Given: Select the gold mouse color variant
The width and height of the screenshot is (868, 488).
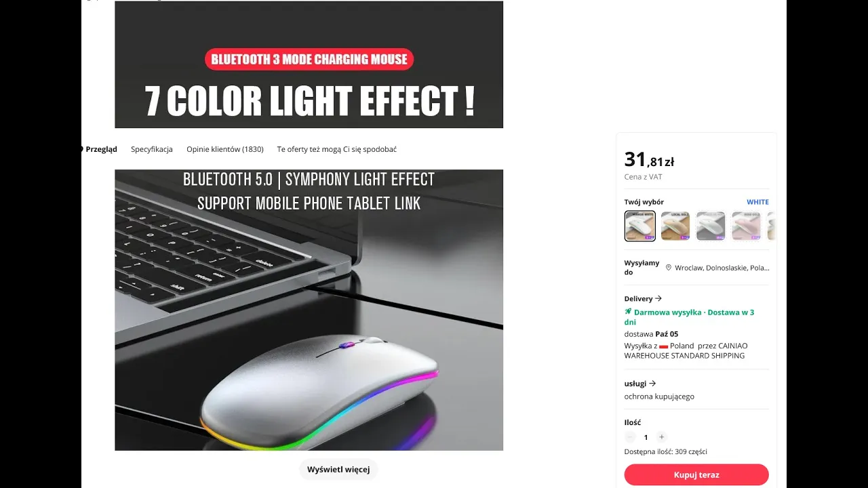Looking at the screenshot, I should click(675, 226).
